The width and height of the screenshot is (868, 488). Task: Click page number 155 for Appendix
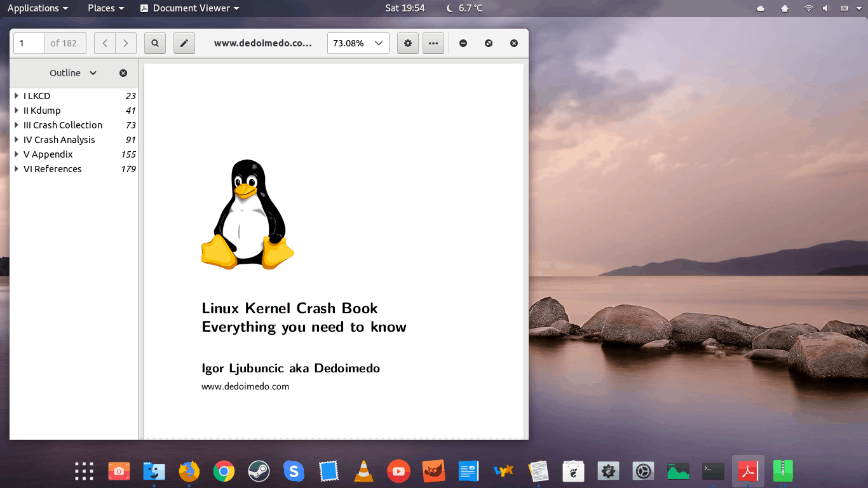(128, 154)
